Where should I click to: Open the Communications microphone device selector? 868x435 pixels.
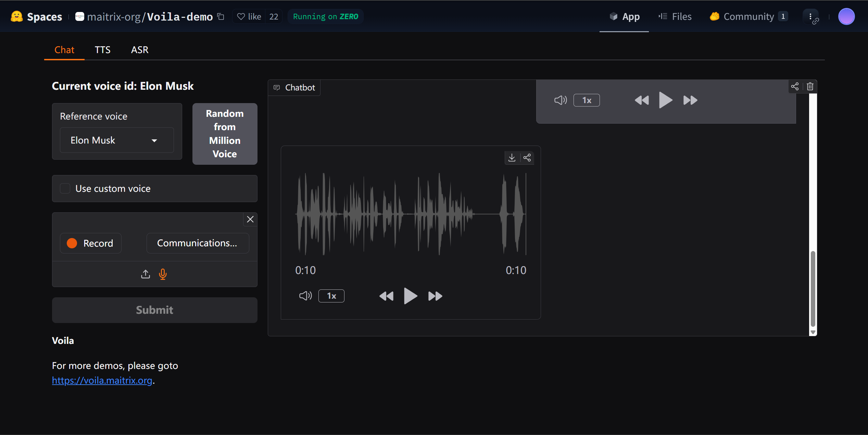[x=198, y=243]
